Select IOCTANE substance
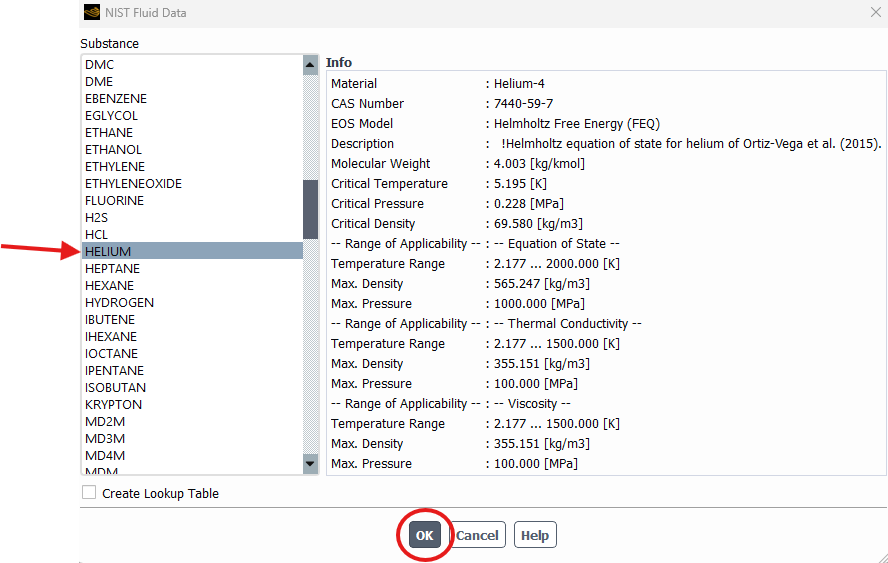The width and height of the screenshot is (888, 563). pyautogui.click(x=193, y=353)
